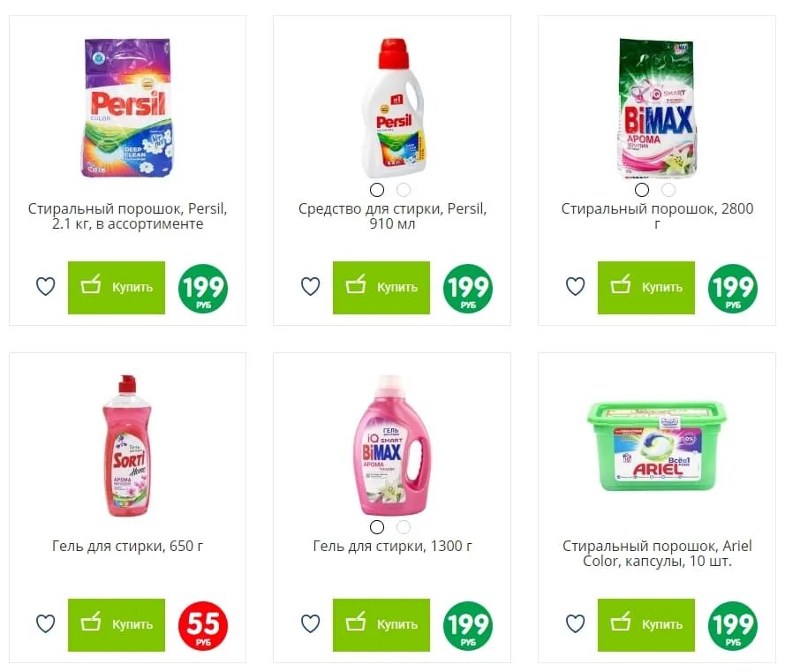This screenshot has width=785, height=672.
Task: Add Persil 2.1 kg powder to favorites
Action: click(x=46, y=287)
